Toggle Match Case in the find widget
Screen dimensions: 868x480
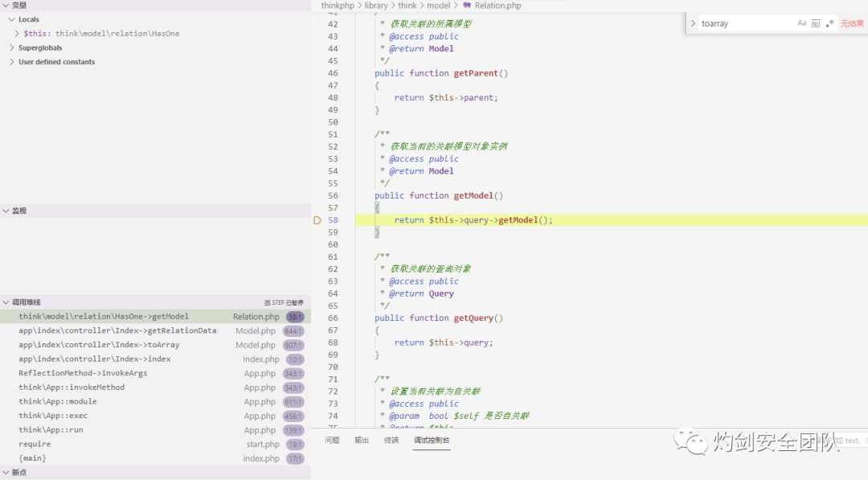pyautogui.click(x=801, y=23)
